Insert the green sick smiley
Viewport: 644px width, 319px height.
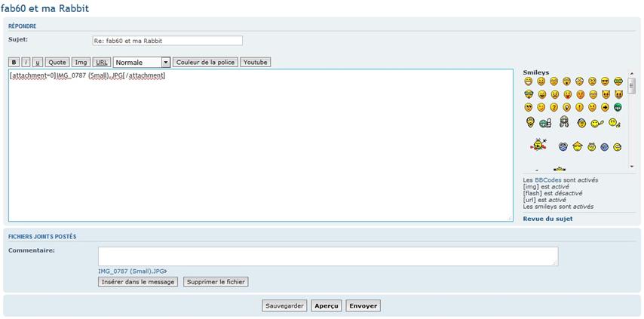coord(618,108)
